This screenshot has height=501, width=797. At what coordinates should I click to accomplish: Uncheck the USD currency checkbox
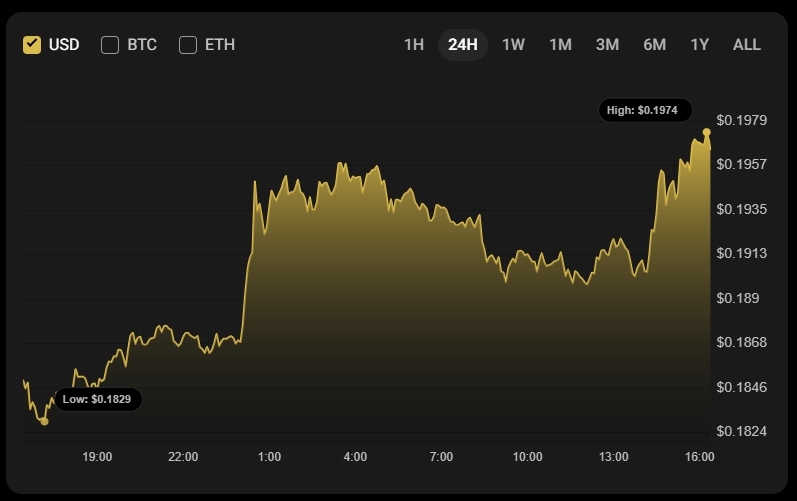[32, 45]
